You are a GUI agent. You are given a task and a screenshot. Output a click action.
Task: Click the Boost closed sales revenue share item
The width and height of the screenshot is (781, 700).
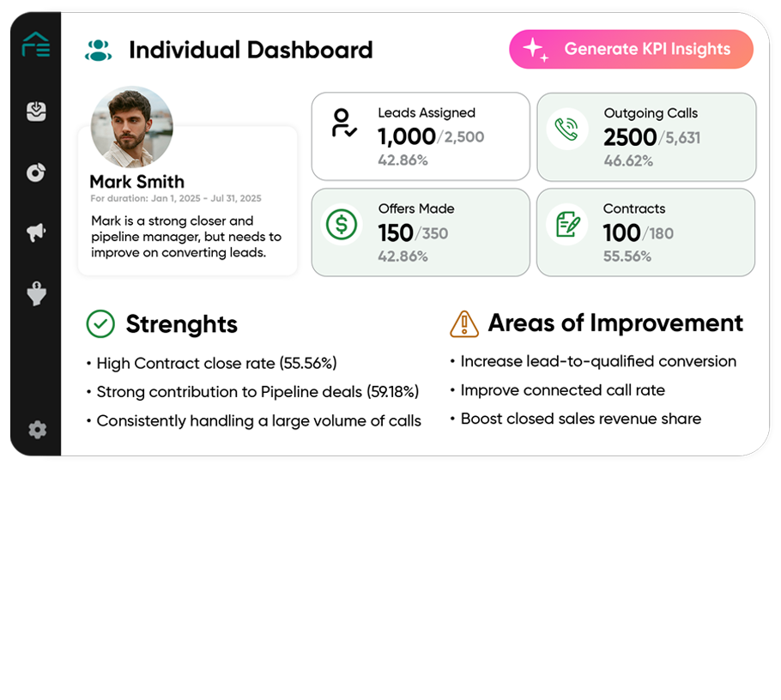click(580, 419)
